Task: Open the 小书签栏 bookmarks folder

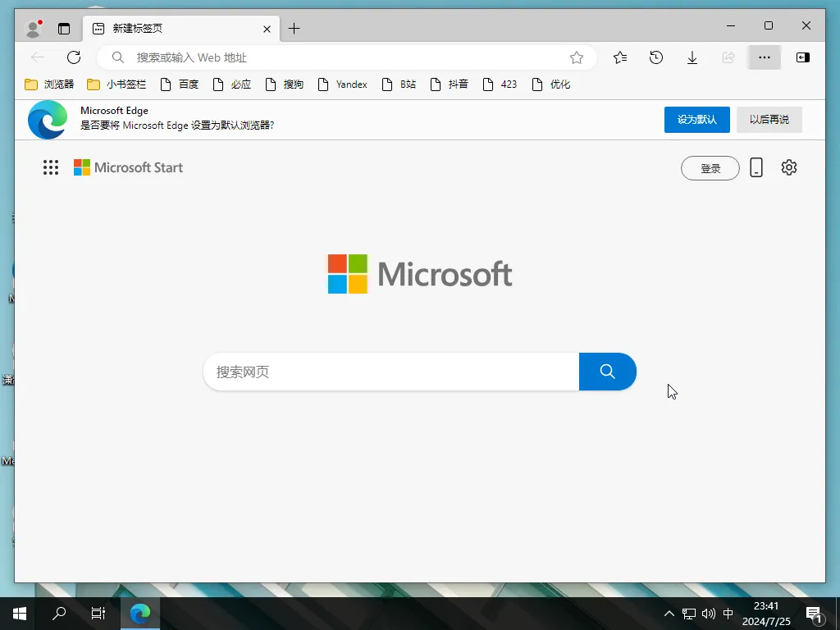Action: (x=105, y=84)
